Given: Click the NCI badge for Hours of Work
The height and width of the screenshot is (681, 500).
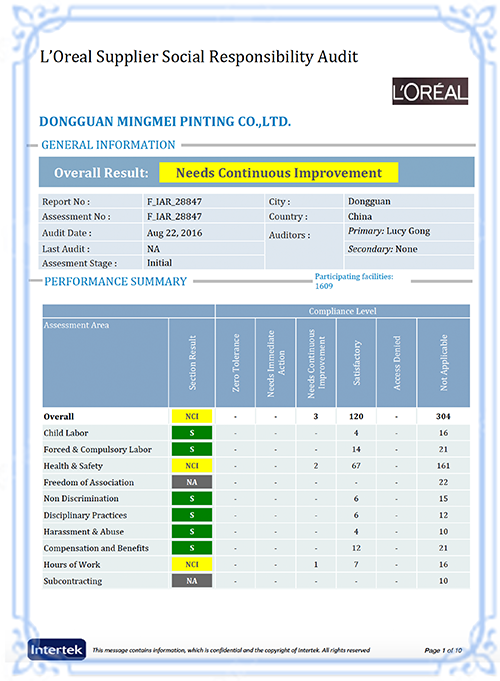Looking at the screenshot, I should [192, 564].
